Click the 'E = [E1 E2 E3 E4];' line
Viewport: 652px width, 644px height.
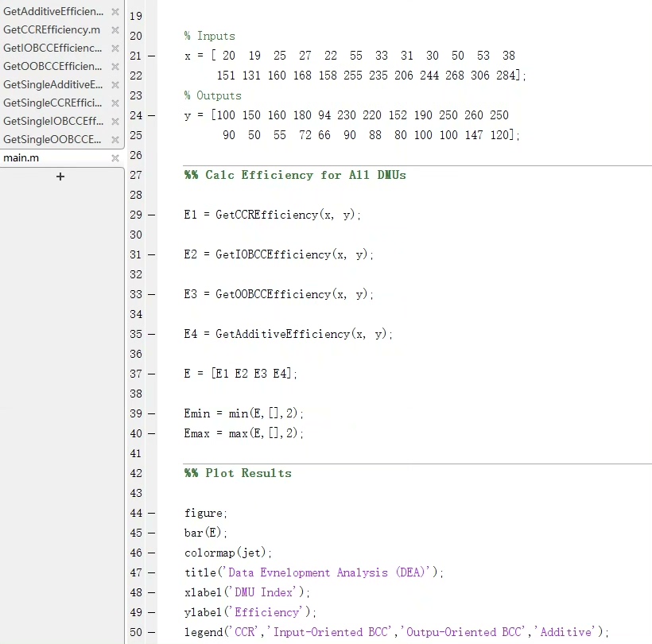(240, 374)
